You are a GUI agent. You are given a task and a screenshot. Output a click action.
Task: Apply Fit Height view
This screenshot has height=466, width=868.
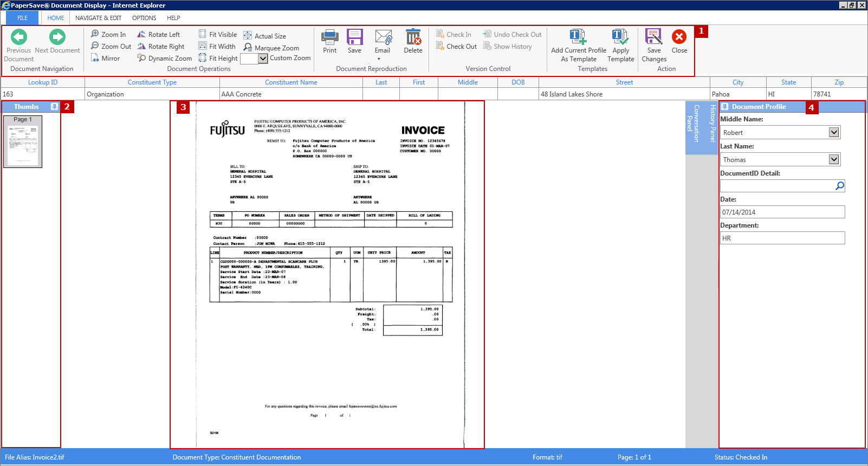[218, 58]
